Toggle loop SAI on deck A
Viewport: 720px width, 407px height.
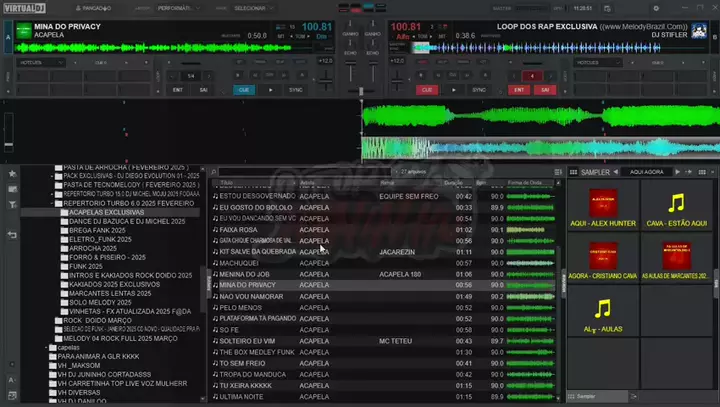click(x=203, y=90)
